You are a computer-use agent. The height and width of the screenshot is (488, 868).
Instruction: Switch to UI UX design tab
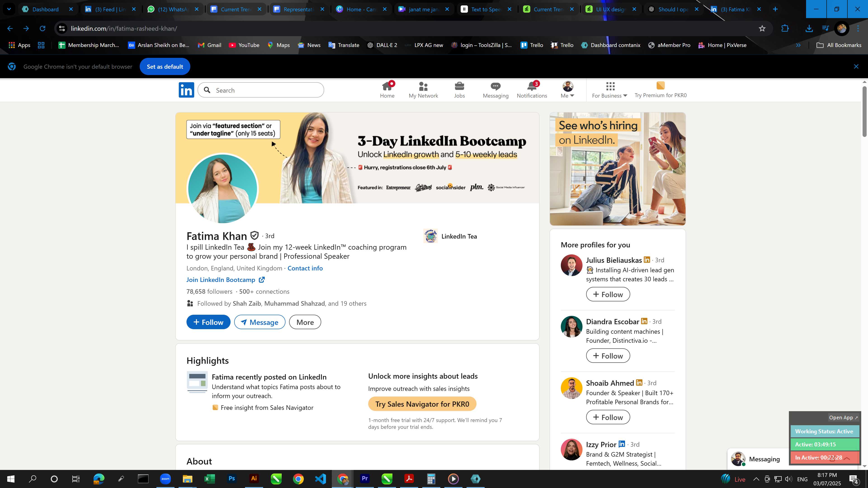[x=610, y=9]
